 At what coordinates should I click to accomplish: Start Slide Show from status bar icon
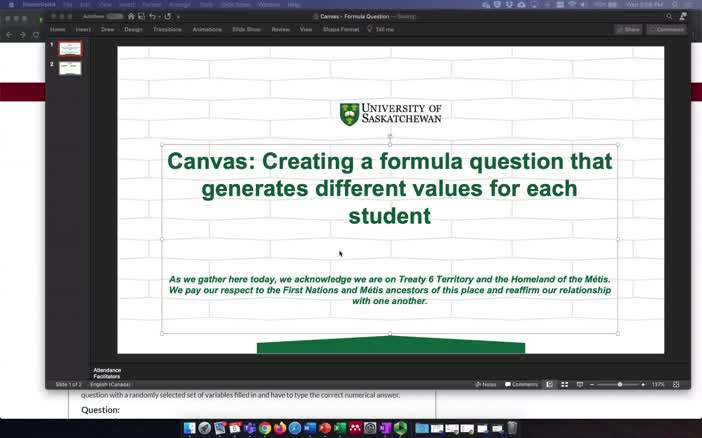[580, 384]
